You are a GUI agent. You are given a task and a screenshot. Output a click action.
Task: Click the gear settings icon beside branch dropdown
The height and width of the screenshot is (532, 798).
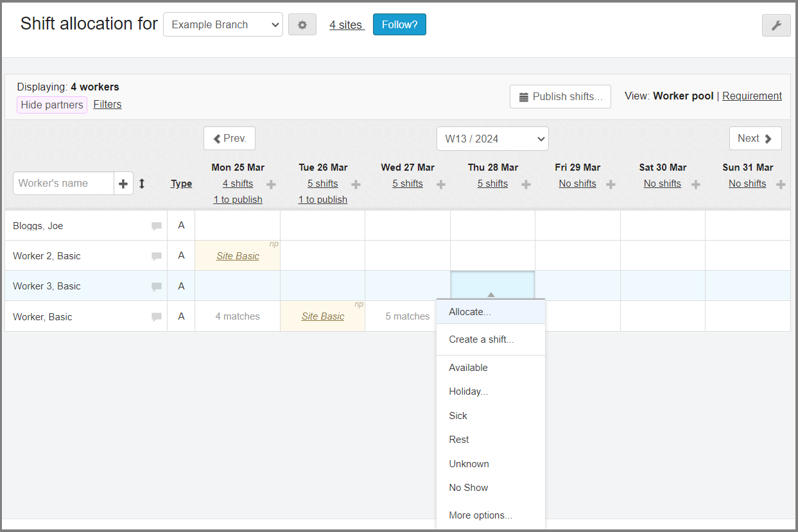[302, 25]
